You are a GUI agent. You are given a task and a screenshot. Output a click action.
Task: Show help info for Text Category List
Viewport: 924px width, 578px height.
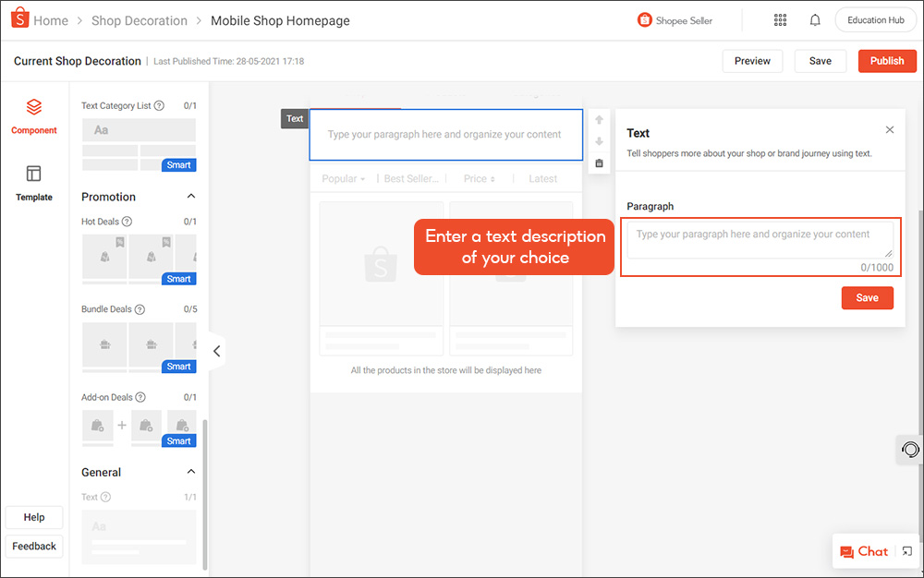click(x=159, y=106)
